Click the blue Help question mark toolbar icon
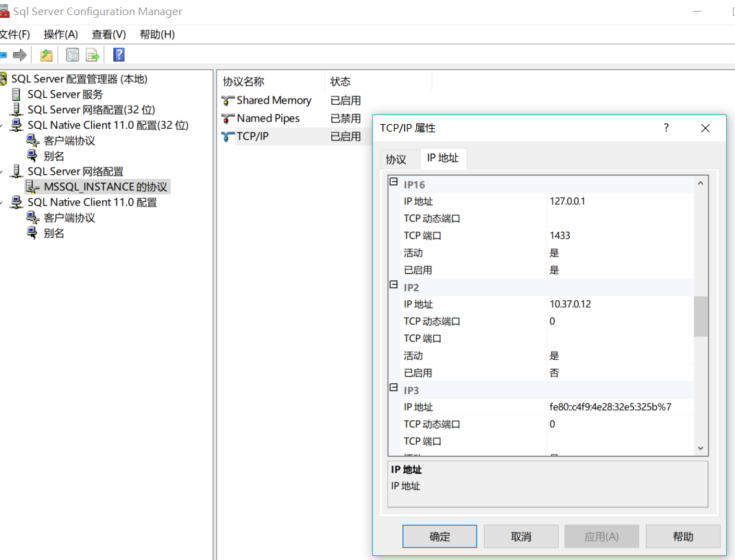Image resolution: width=735 pixels, height=560 pixels. click(118, 54)
